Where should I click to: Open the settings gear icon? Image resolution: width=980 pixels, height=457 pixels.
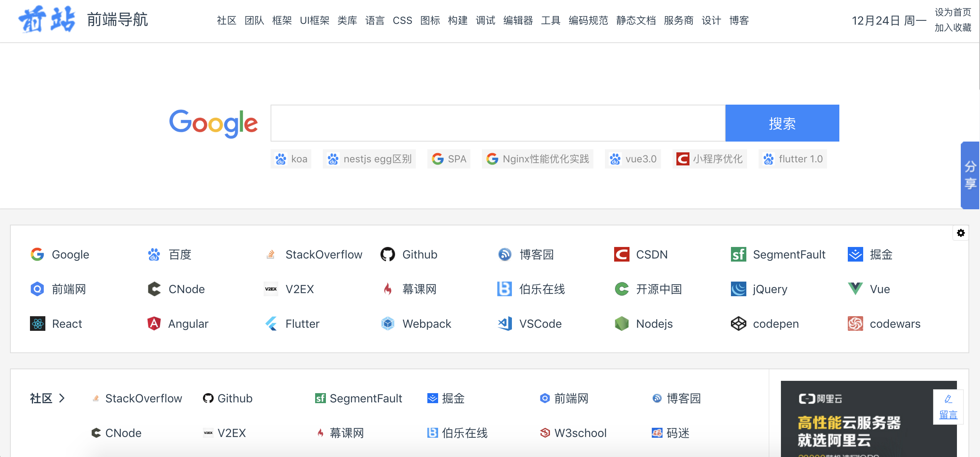click(961, 233)
